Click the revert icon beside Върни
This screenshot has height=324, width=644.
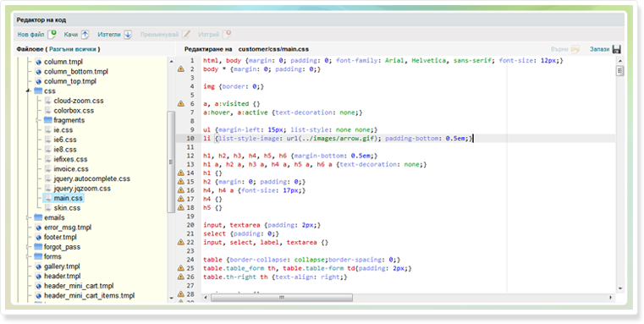coord(575,49)
